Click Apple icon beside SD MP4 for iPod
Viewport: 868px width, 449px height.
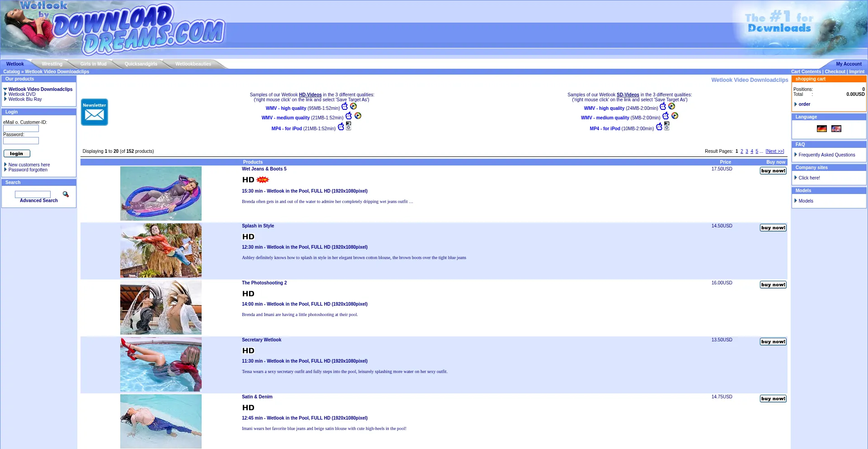click(659, 127)
